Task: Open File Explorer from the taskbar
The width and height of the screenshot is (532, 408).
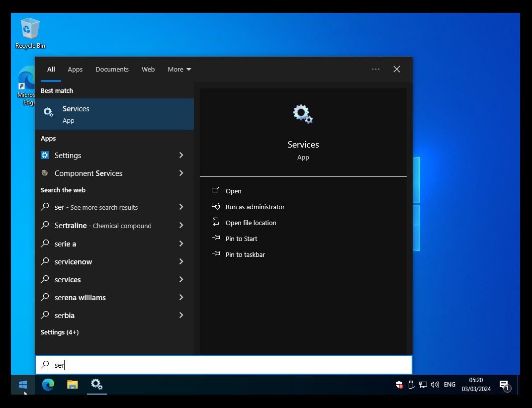Action: 73,384
